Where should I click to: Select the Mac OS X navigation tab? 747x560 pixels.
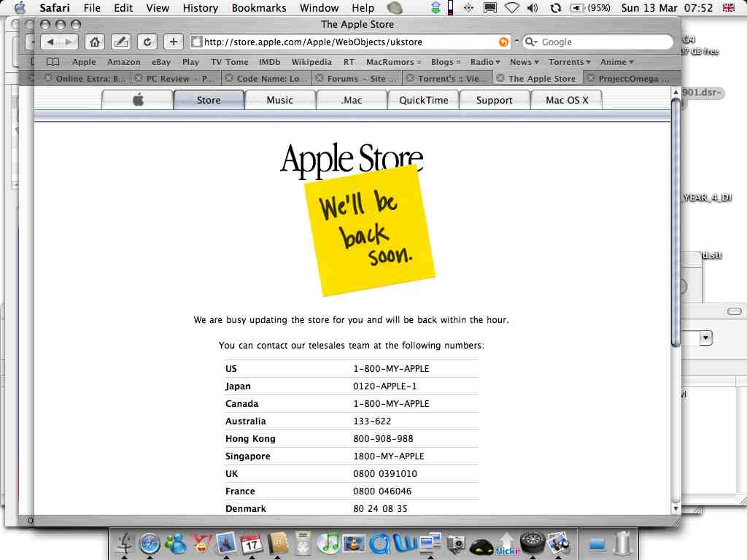click(x=567, y=100)
